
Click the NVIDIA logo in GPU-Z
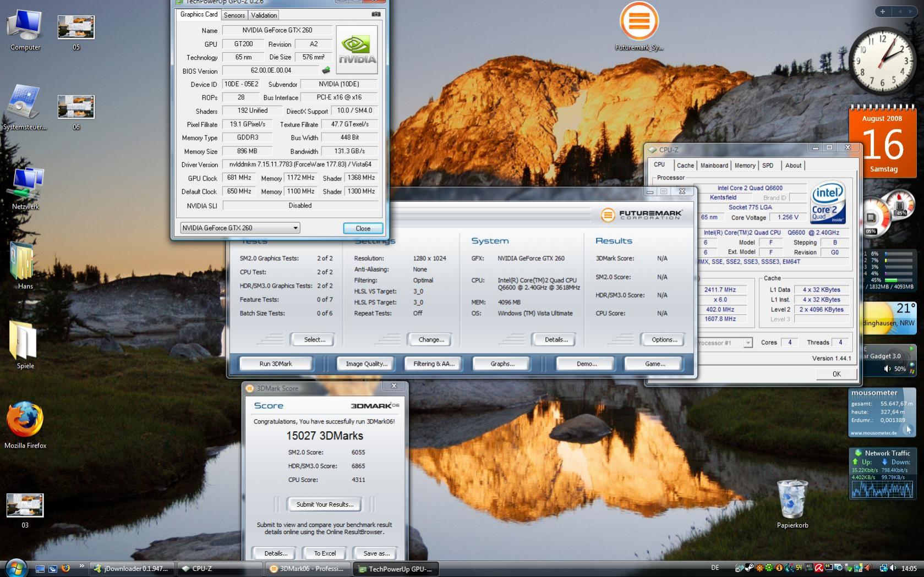pos(357,50)
